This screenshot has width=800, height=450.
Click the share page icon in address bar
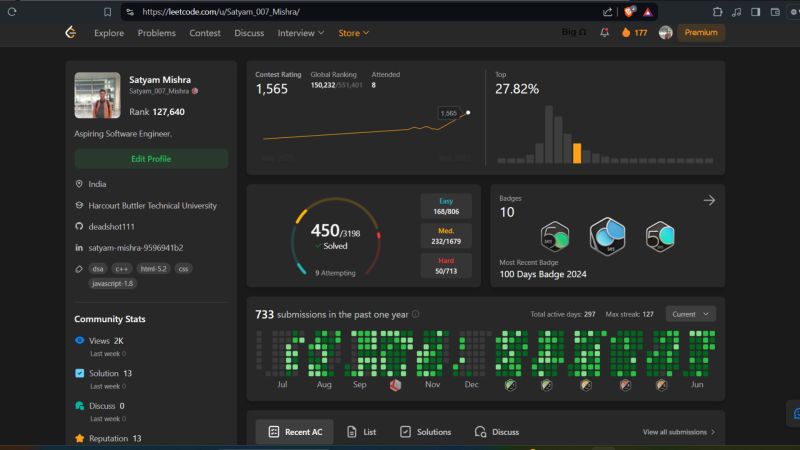click(x=607, y=12)
